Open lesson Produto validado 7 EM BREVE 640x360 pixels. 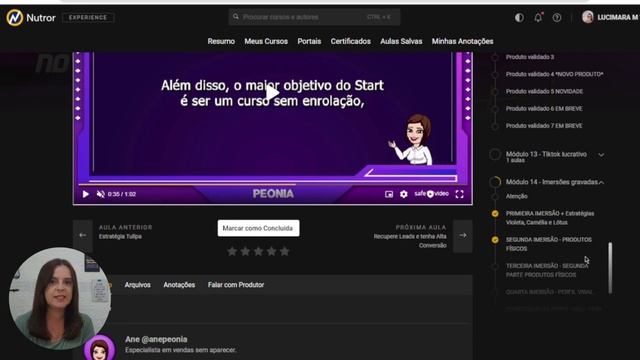pos(544,126)
